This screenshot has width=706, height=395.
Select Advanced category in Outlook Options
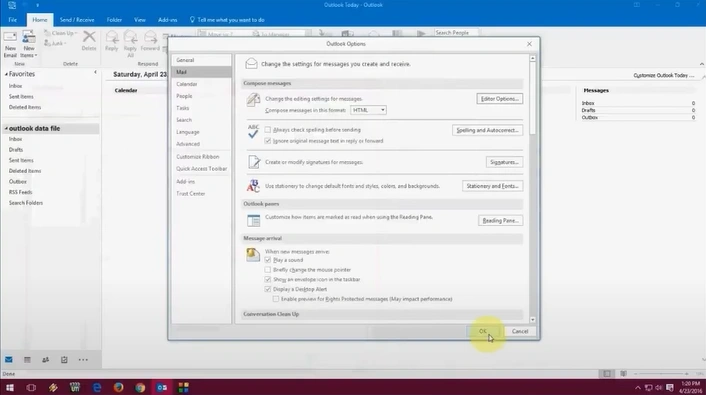[x=201, y=144]
